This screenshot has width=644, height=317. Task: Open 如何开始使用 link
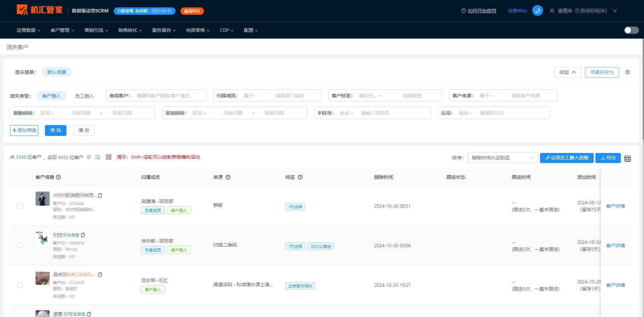pyautogui.click(x=482, y=11)
